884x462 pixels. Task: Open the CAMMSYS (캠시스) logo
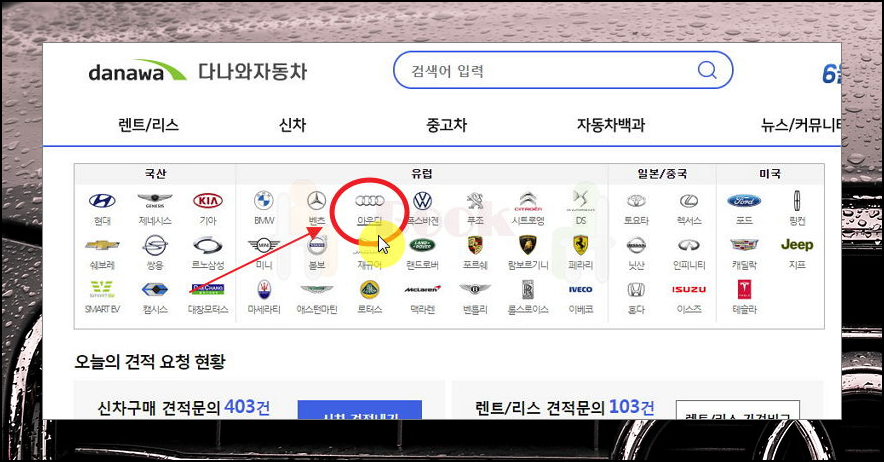click(154, 289)
